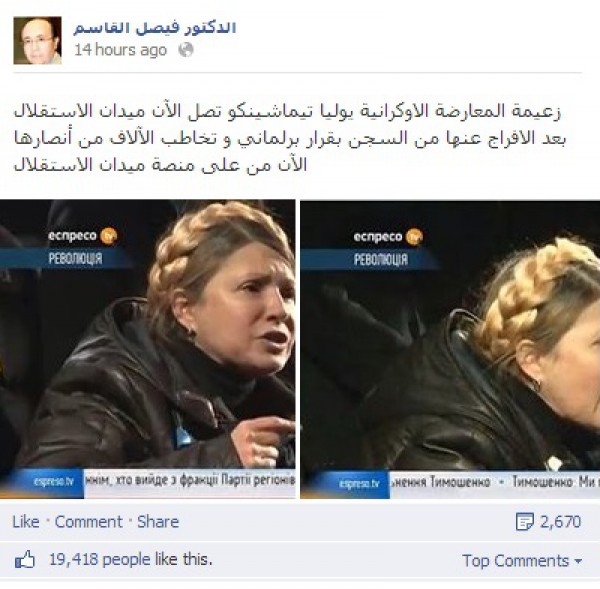Open the Top Comments sorting dropdown
The image size is (600, 589).
522,561
